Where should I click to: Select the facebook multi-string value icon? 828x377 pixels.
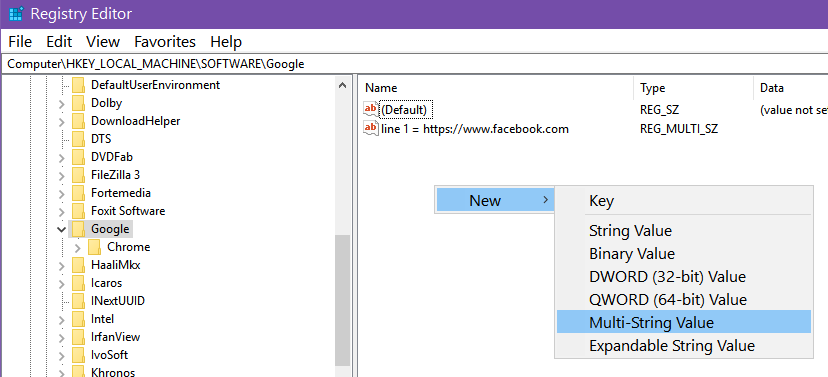pyautogui.click(x=371, y=128)
